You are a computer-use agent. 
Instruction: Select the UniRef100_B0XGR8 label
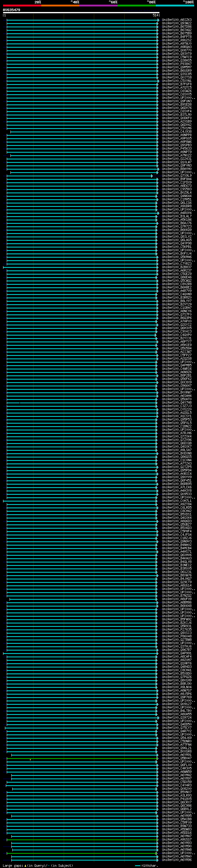(177, 751)
